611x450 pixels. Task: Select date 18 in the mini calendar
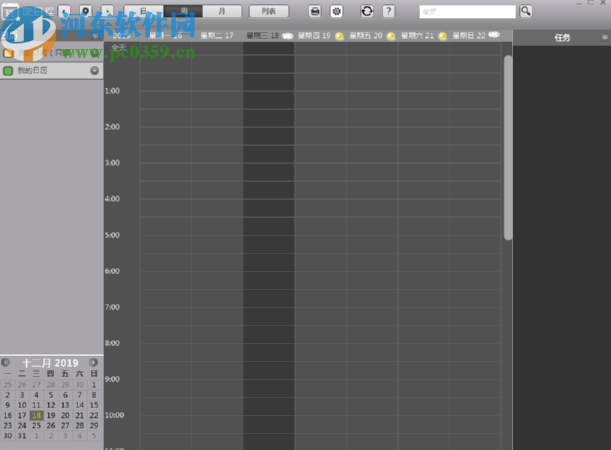point(36,415)
